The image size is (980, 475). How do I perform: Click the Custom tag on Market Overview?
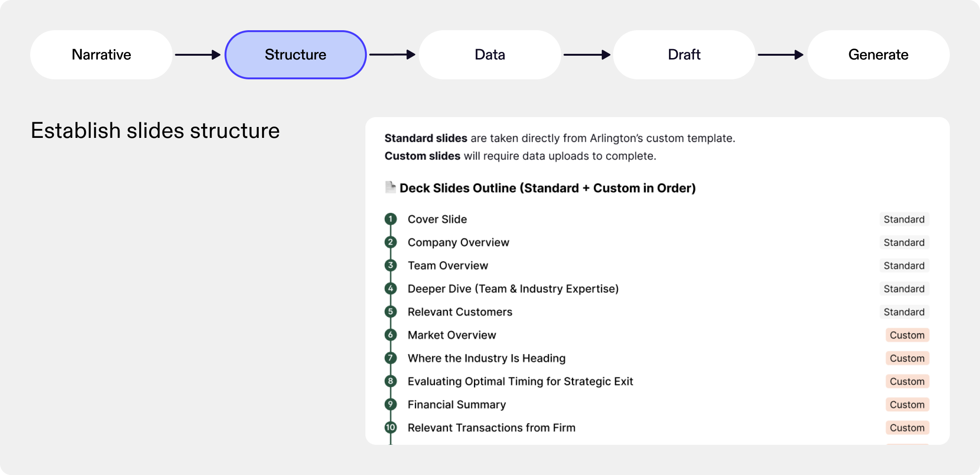point(907,335)
